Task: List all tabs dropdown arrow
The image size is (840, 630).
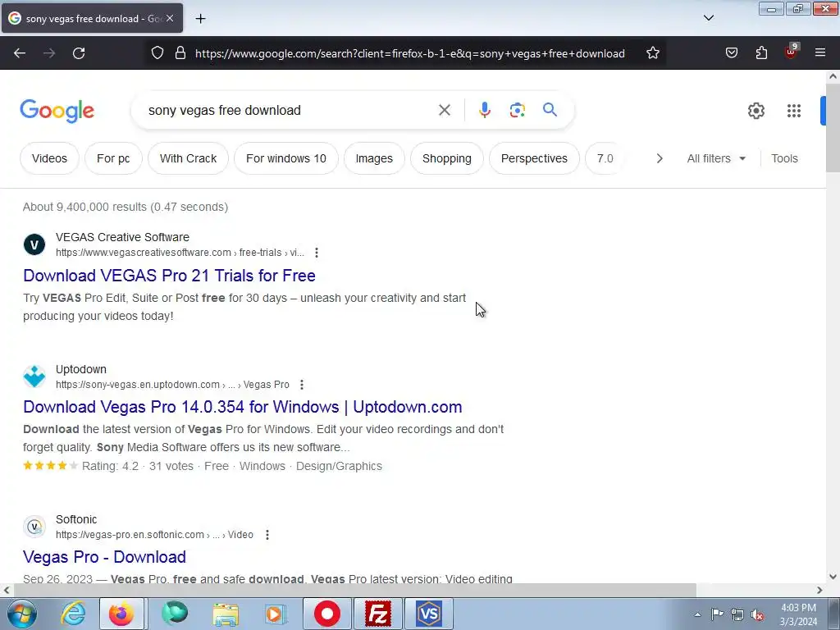Action: tap(708, 18)
